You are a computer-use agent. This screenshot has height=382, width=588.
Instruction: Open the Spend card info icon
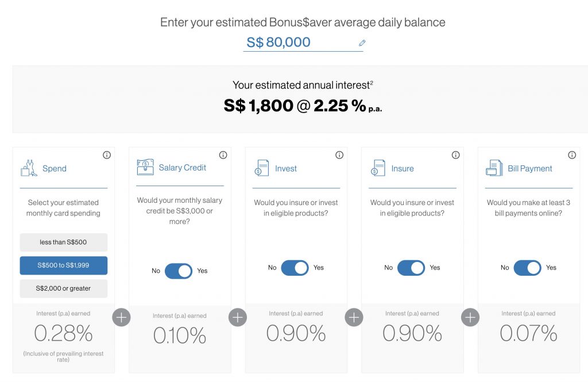pos(107,155)
